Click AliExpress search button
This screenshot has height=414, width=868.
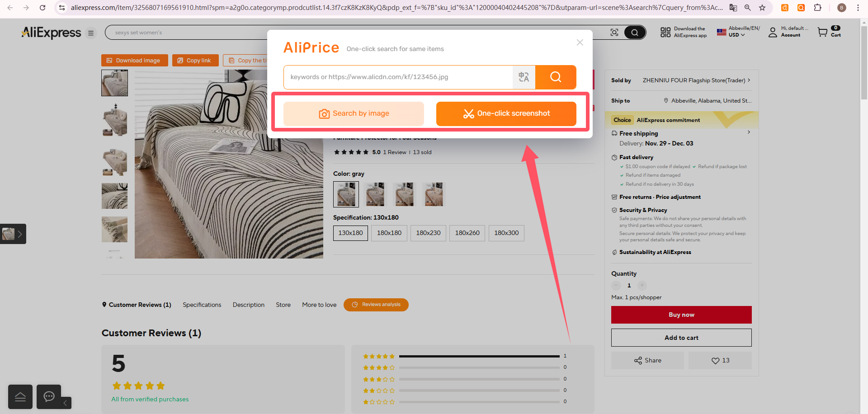click(635, 33)
